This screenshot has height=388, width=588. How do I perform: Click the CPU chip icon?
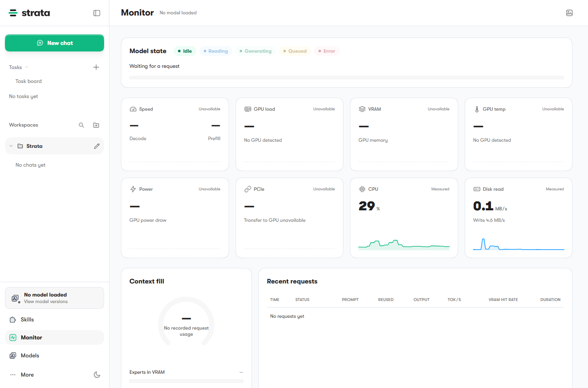point(362,189)
